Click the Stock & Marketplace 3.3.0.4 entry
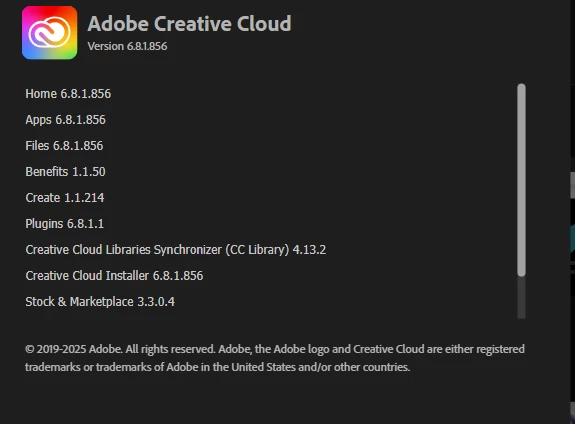This screenshot has width=575, height=424. [x=100, y=302]
